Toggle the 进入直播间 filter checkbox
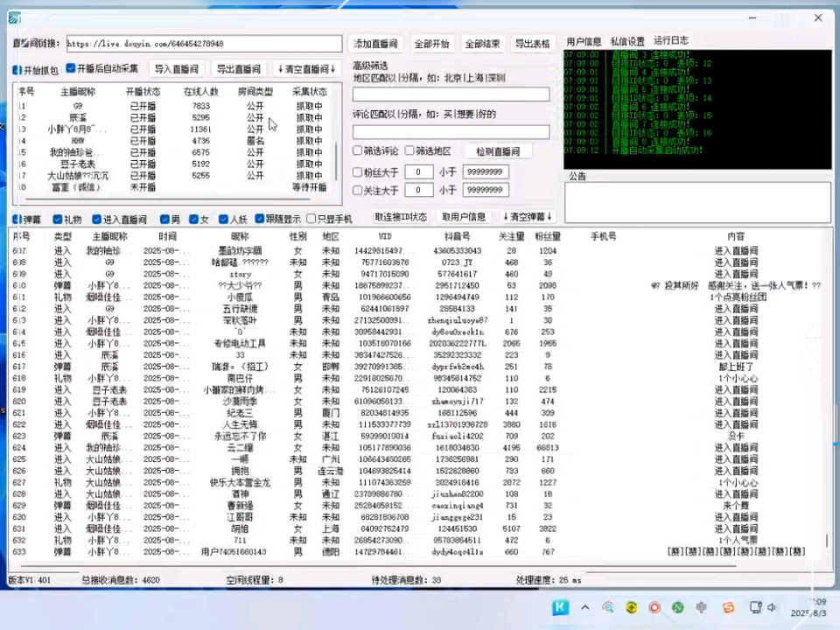Image resolution: width=840 pixels, height=630 pixels. click(x=97, y=219)
